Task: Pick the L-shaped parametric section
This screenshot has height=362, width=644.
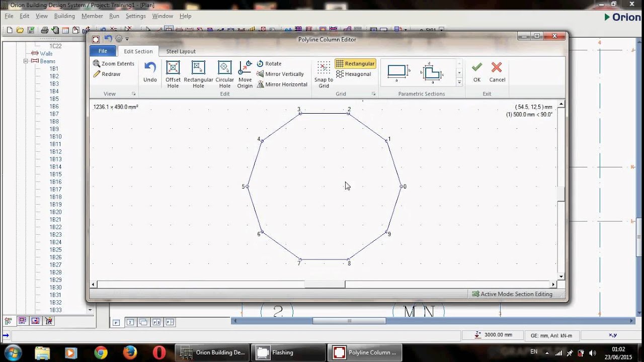Action: [x=432, y=72]
